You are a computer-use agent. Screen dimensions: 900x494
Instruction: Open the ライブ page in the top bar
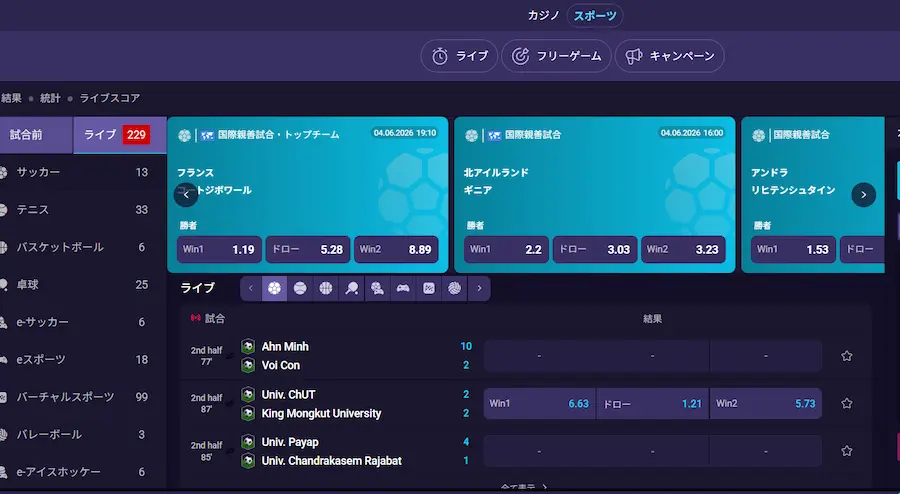(x=459, y=56)
